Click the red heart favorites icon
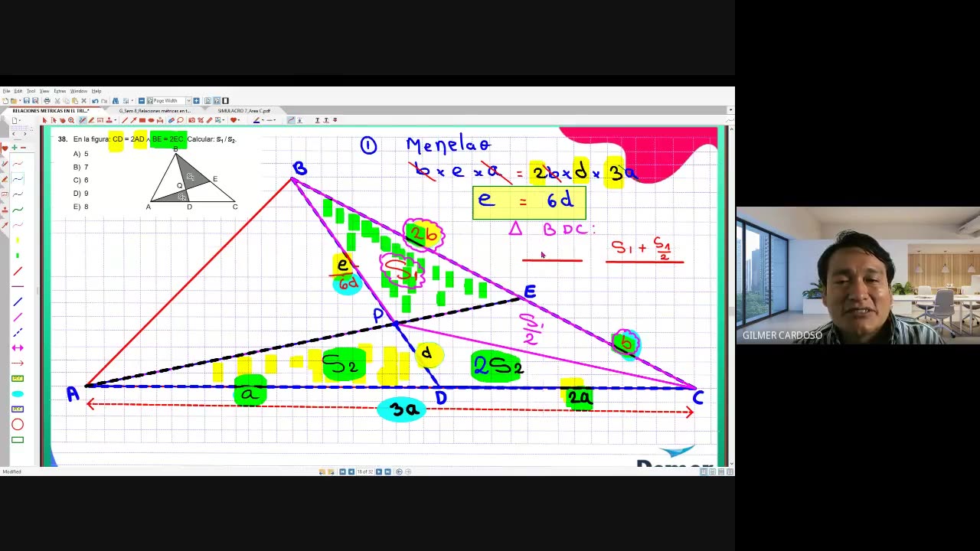Viewport: 980px width, 551px height. pos(234,120)
